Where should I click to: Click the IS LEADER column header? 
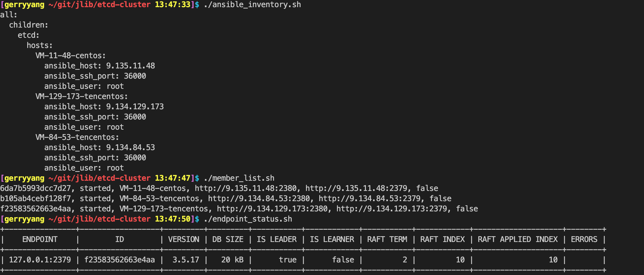point(276,240)
